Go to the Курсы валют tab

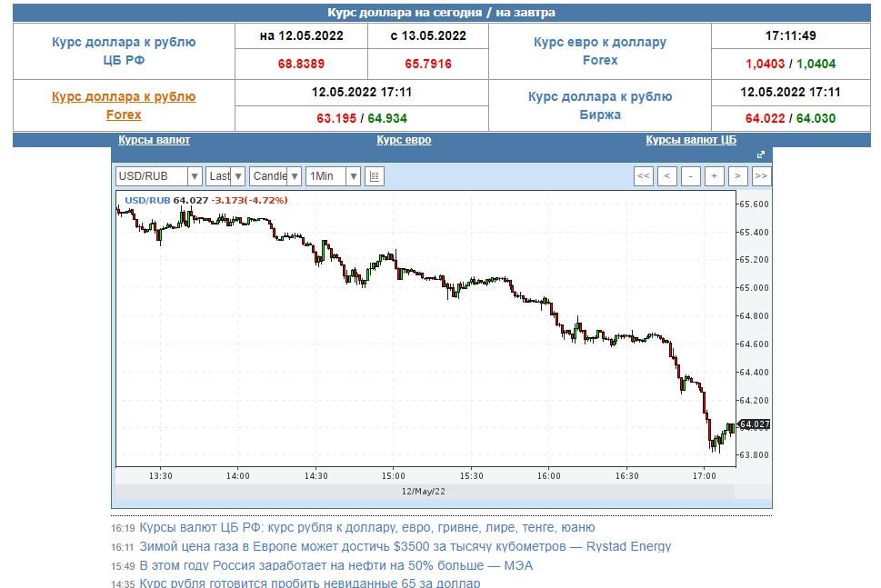coord(154,140)
